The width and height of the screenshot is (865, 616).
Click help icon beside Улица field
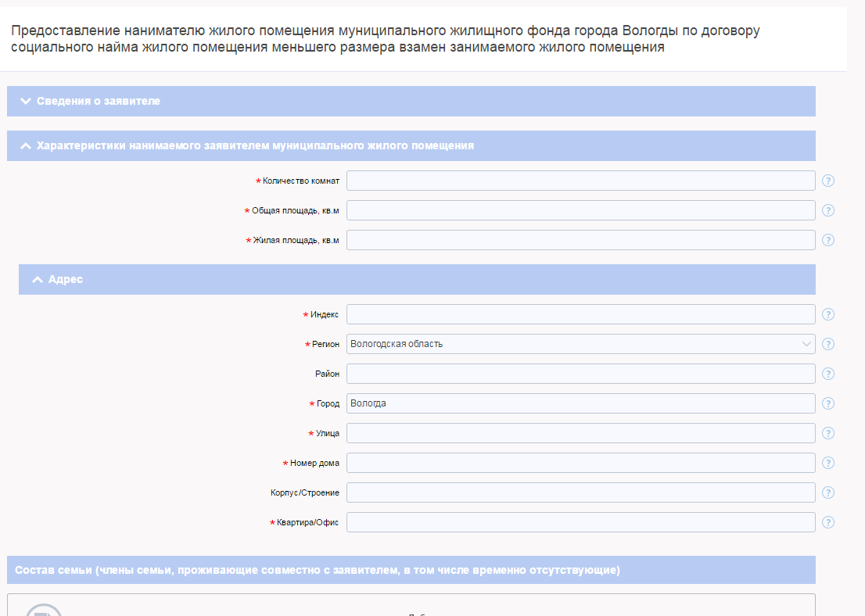click(828, 433)
